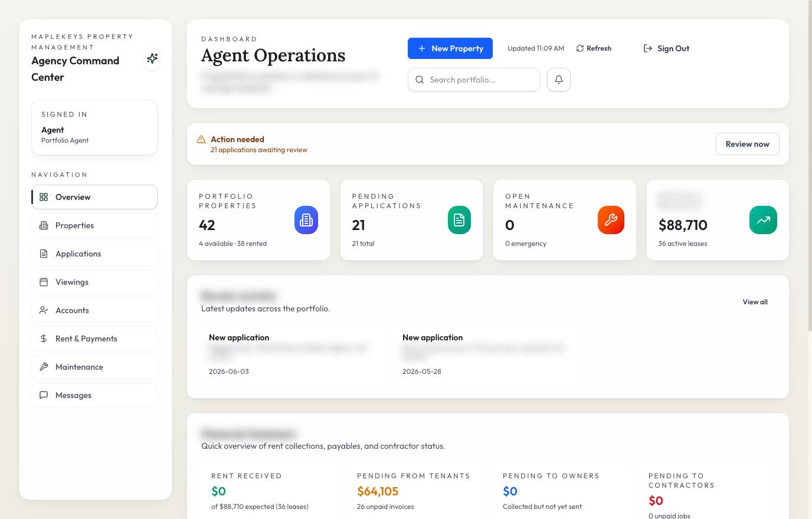
Task: Click the orange Open Maintenance wrench icon
Action: click(x=611, y=220)
